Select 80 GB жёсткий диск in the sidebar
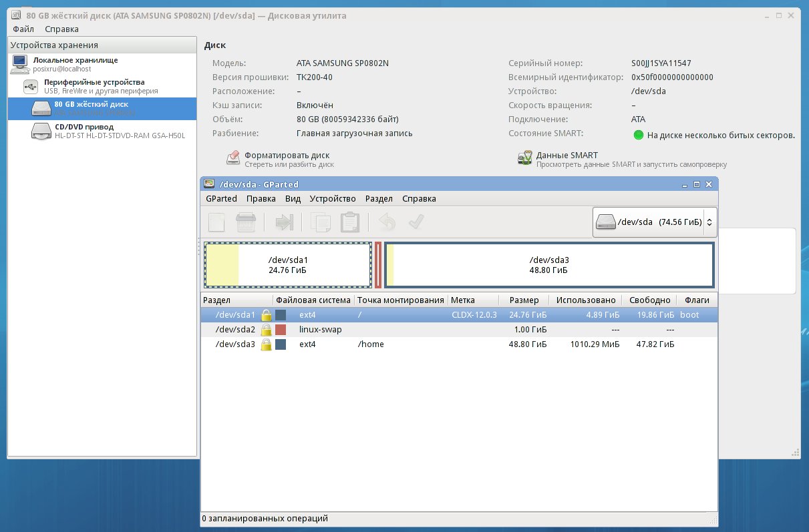This screenshot has width=809, height=532. (x=102, y=108)
